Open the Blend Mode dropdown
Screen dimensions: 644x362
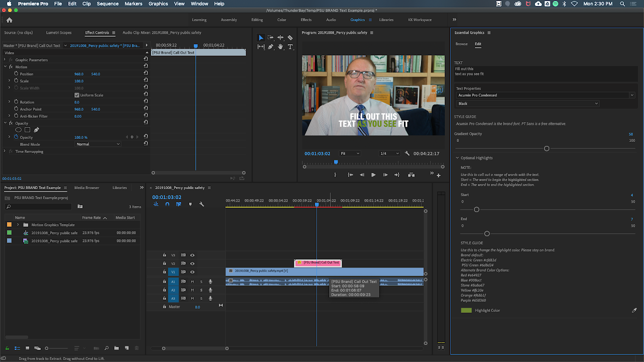(x=98, y=144)
